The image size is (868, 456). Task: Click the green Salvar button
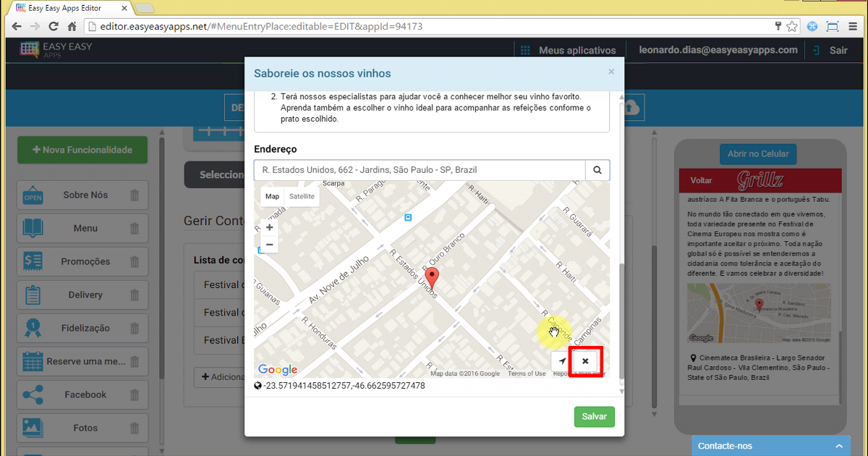[594, 417]
